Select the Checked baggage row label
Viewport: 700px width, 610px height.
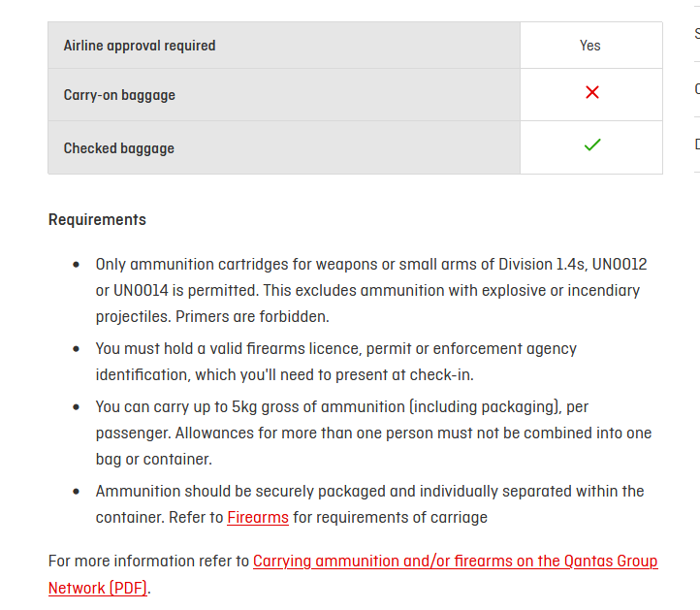pos(119,148)
